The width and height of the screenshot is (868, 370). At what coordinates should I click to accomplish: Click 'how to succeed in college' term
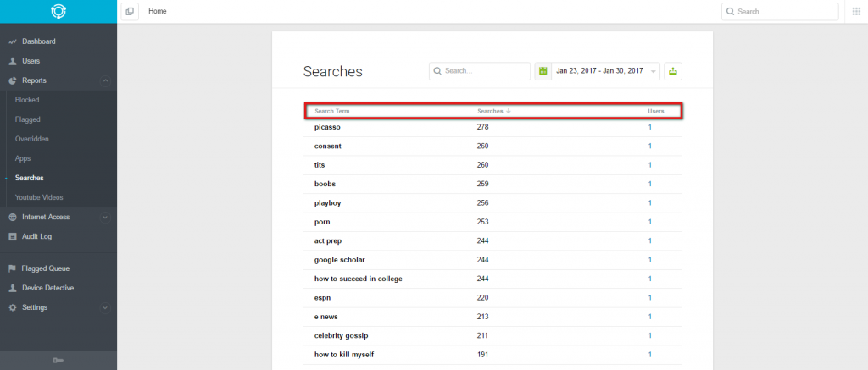(x=359, y=279)
